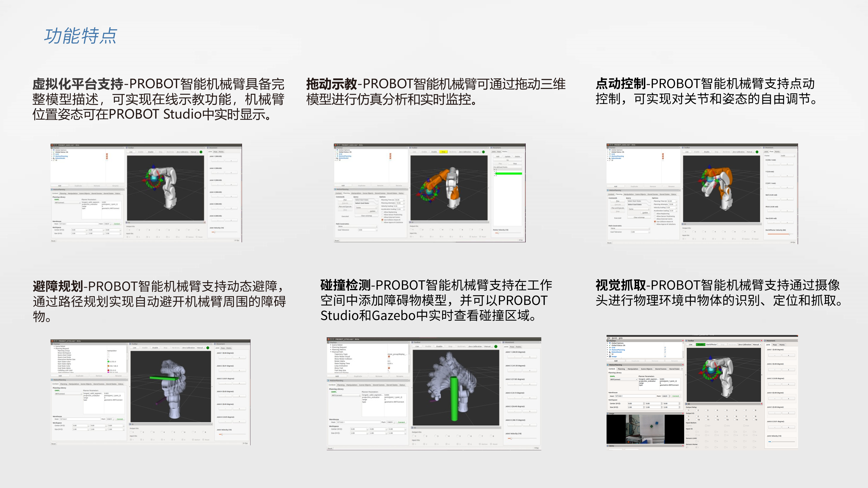Click Zero Calibration in 视觉抓取 toolbar
Image resolution: width=868 pixels, height=488 pixels.
[745, 344]
